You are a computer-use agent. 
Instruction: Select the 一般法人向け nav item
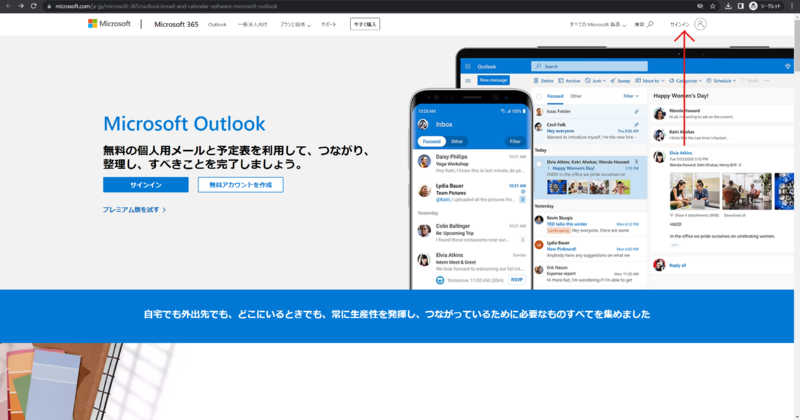(253, 24)
